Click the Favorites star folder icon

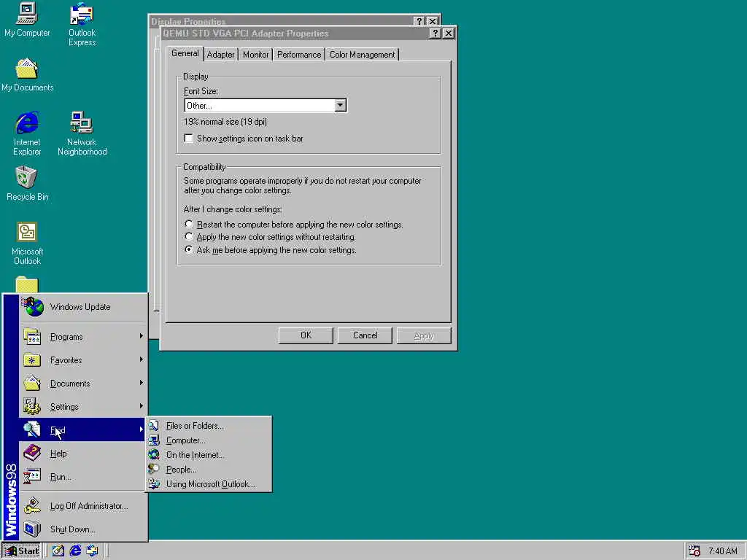(x=32, y=360)
